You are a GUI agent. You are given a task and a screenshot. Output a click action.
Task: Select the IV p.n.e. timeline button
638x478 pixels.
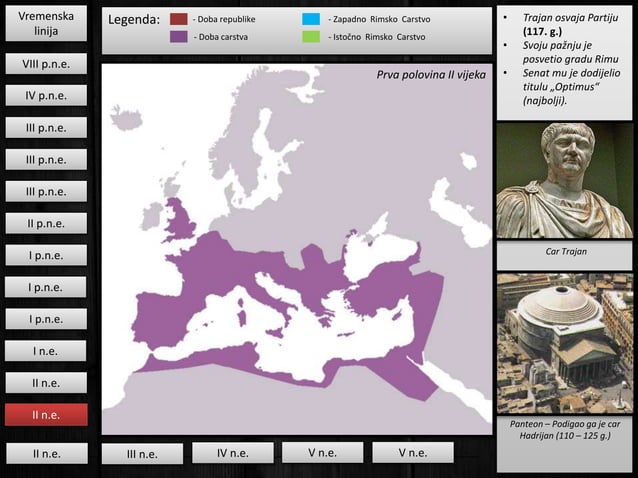click(45, 96)
